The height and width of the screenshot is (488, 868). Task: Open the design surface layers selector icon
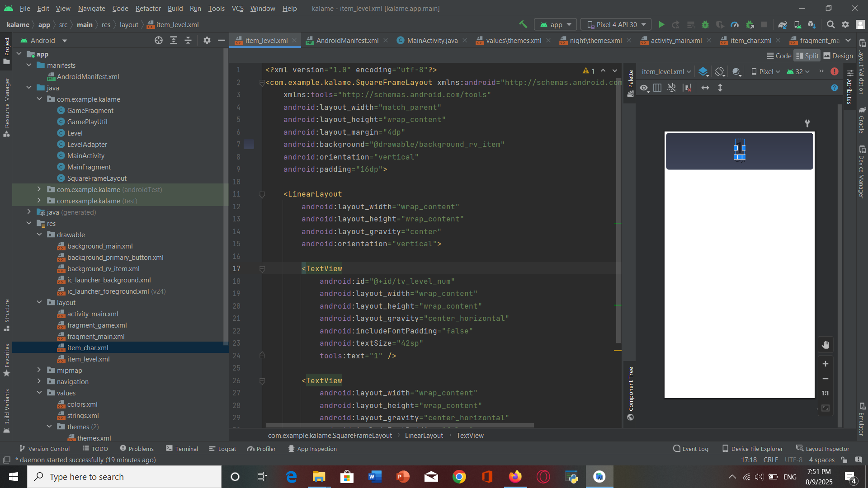tap(703, 71)
